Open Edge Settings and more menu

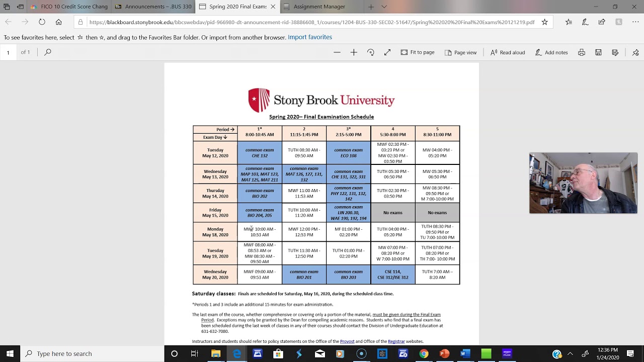pyautogui.click(x=635, y=22)
